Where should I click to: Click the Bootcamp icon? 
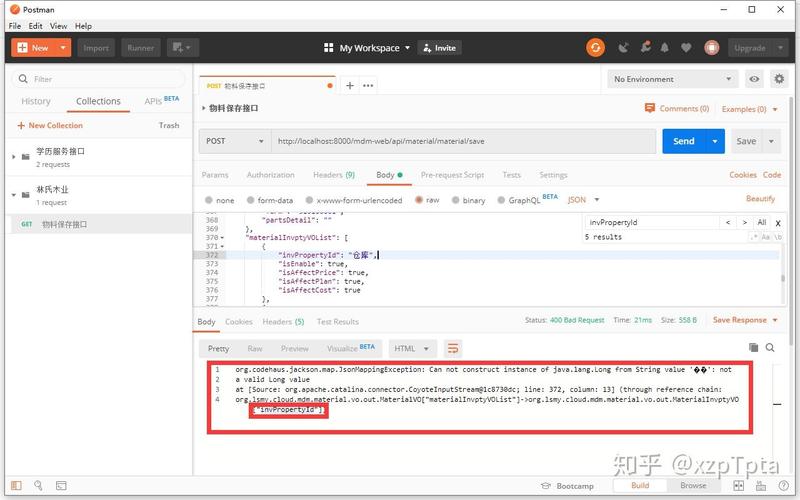click(545, 486)
